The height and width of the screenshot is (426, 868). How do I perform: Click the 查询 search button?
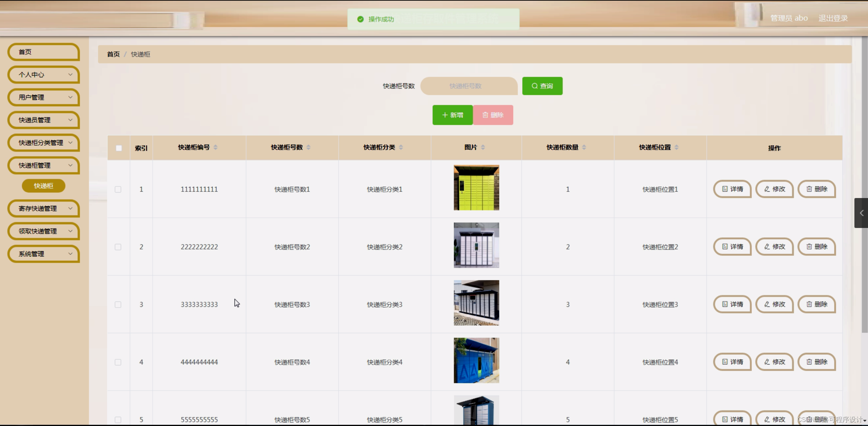click(x=542, y=86)
